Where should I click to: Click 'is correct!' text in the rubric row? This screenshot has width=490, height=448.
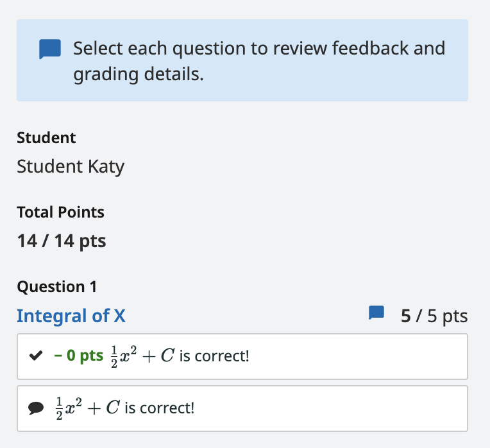(x=214, y=356)
